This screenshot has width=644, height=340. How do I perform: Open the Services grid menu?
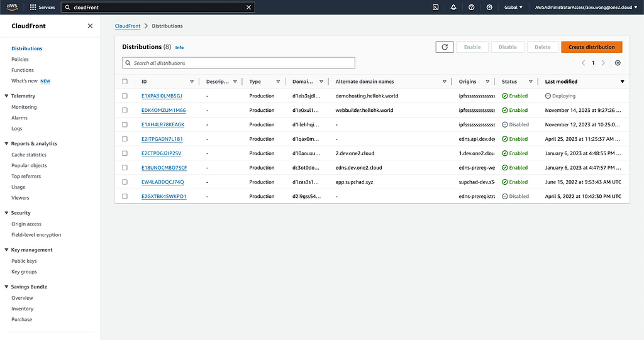pyautogui.click(x=42, y=8)
